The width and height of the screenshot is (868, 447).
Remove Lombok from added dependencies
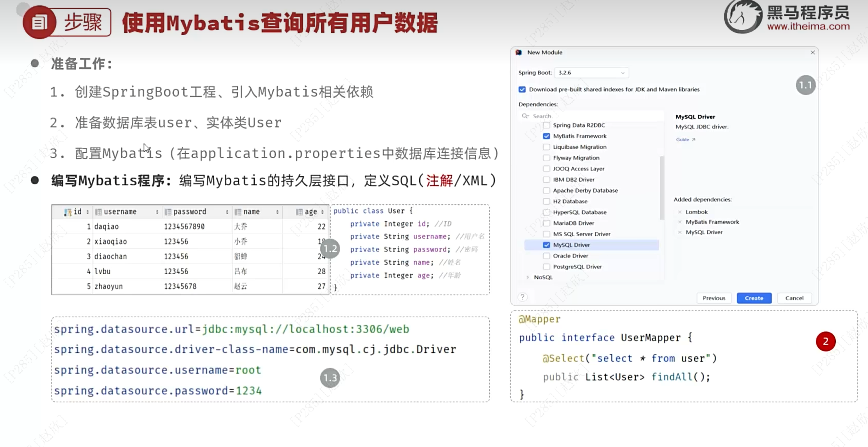pos(680,212)
